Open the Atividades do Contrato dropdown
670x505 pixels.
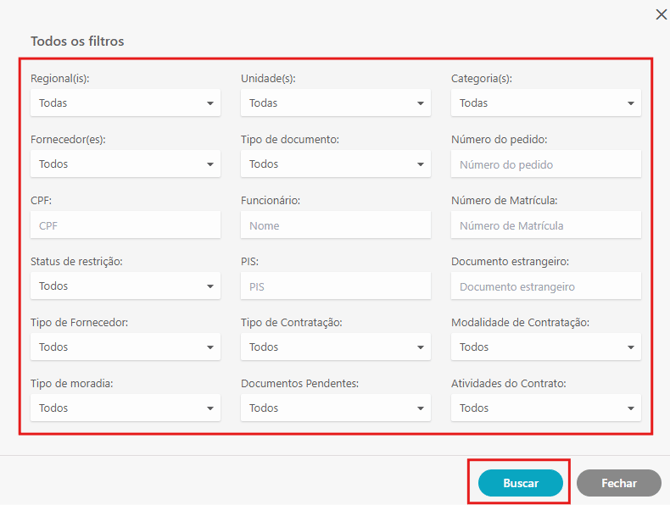click(546, 408)
